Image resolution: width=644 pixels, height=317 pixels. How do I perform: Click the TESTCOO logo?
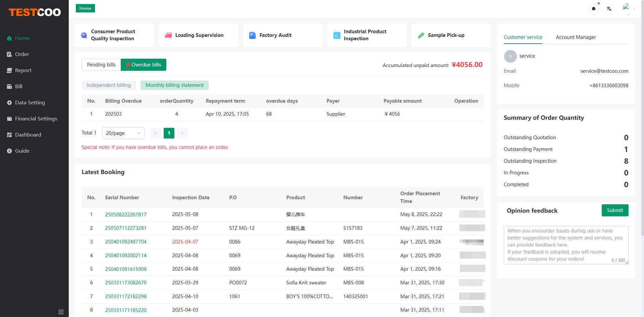pos(35,12)
